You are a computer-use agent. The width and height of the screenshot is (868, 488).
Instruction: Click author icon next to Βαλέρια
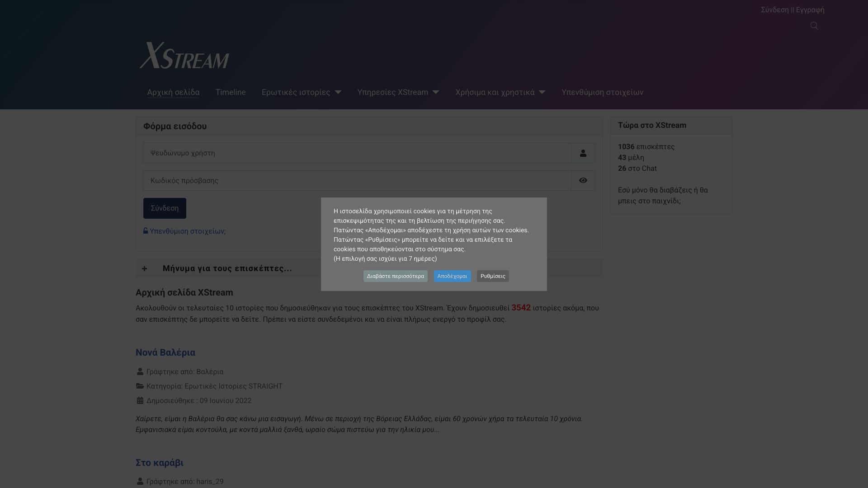pos(140,371)
